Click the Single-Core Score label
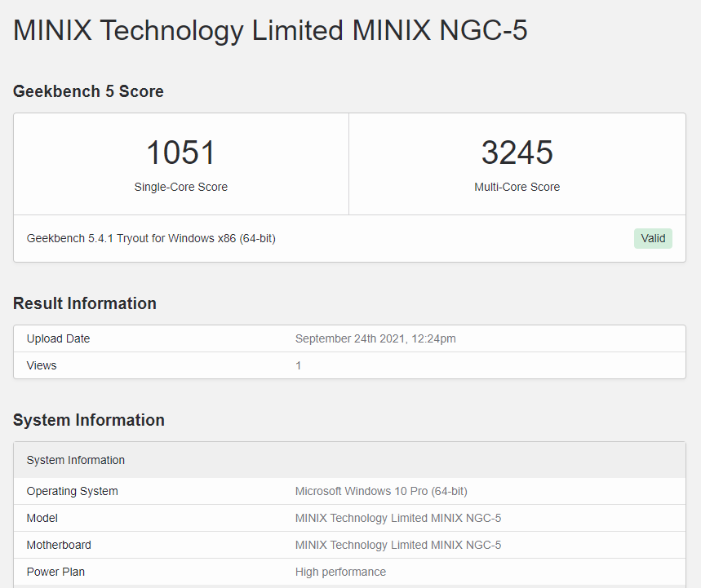 (x=181, y=187)
